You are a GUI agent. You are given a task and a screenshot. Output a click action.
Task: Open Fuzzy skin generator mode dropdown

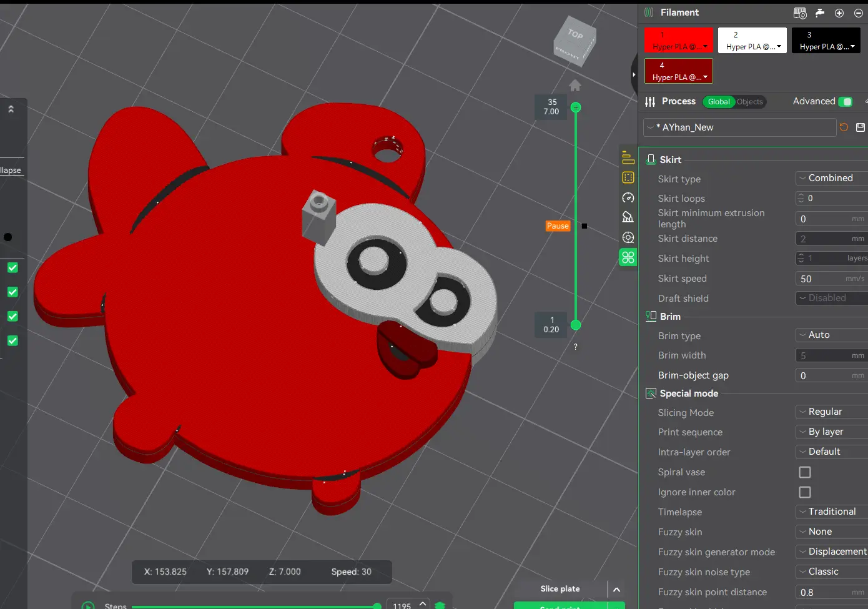point(832,552)
